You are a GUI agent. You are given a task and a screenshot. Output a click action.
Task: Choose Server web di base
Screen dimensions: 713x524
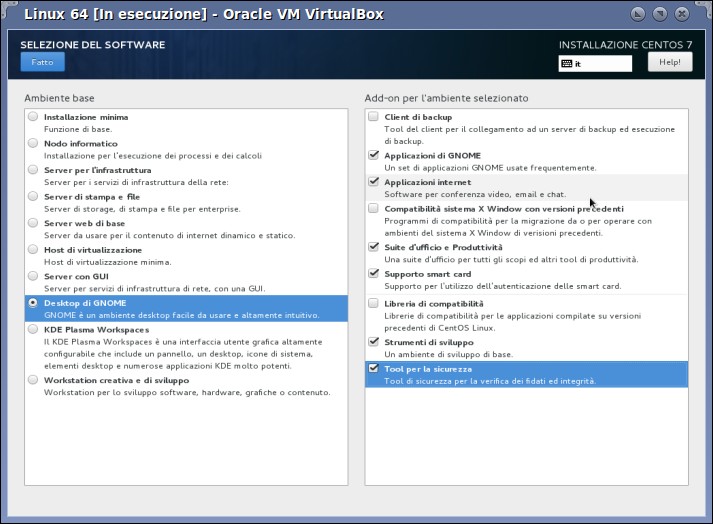(x=33, y=223)
